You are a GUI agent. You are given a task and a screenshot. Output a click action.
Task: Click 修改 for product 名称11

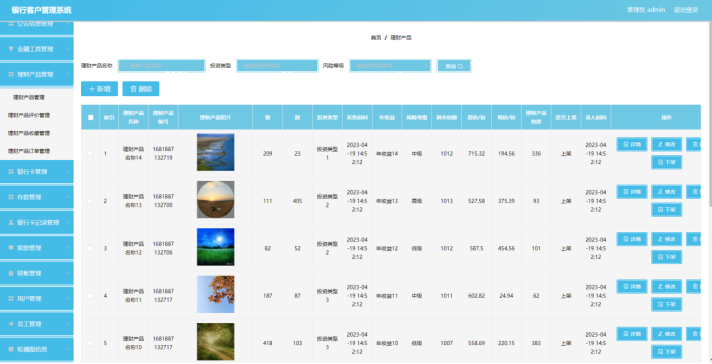point(667,286)
